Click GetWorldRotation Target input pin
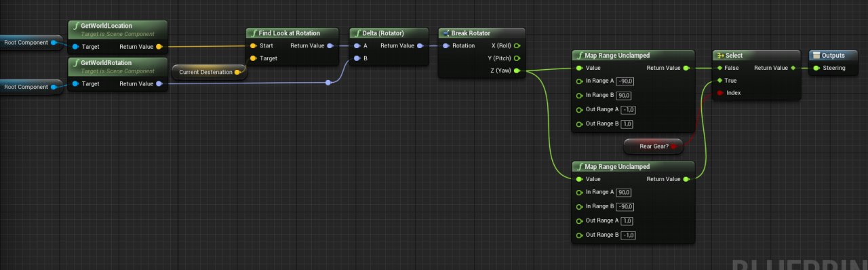The height and width of the screenshot is (270, 868). (x=76, y=83)
